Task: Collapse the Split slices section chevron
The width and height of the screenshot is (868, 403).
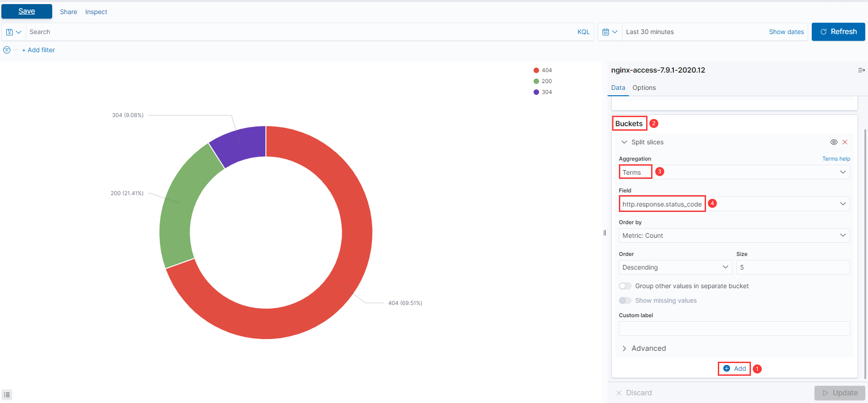Action: click(x=624, y=142)
